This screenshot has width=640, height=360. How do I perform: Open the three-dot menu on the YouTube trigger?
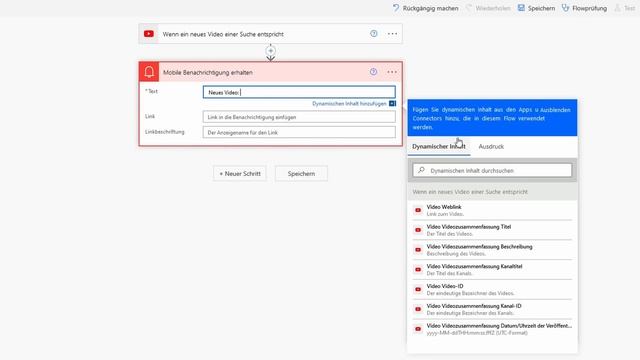392,34
